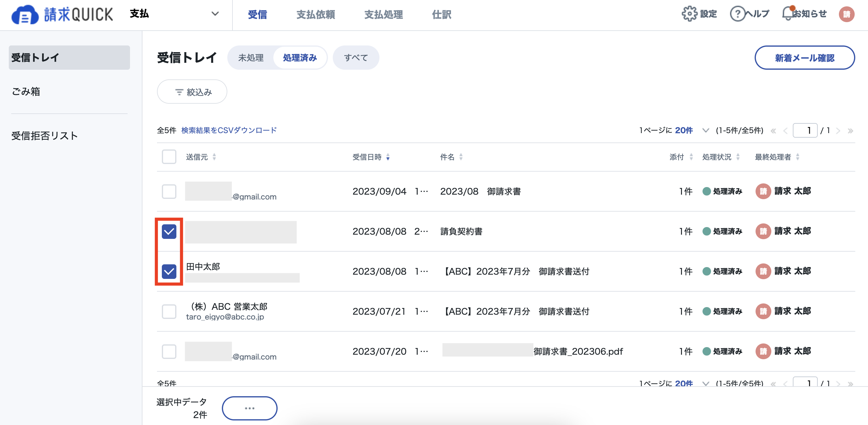Sort by 受信日時 column arrows
The width and height of the screenshot is (868, 425).
coord(388,157)
